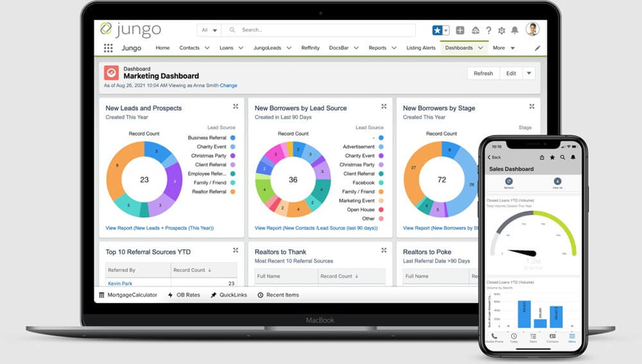
Task: Open View Report for New Contacts Lead Source
Action: pyautogui.click(x=316, y=228)
